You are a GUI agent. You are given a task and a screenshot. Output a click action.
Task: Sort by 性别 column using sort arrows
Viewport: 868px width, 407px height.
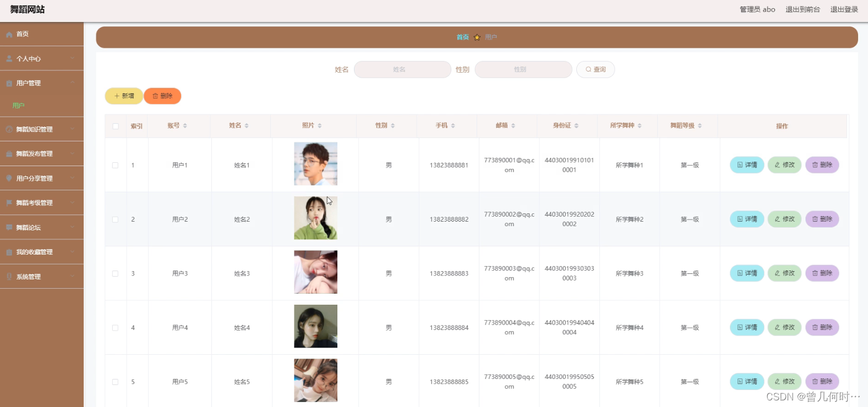click(392, 126)
